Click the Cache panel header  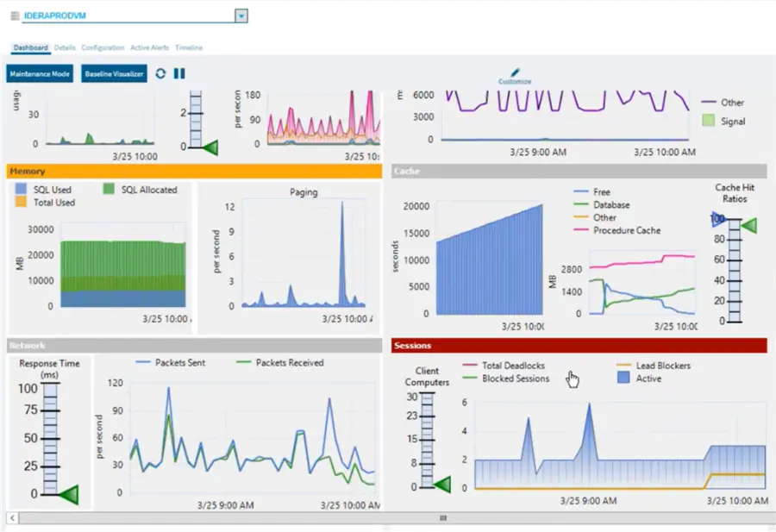click(579, 172)
